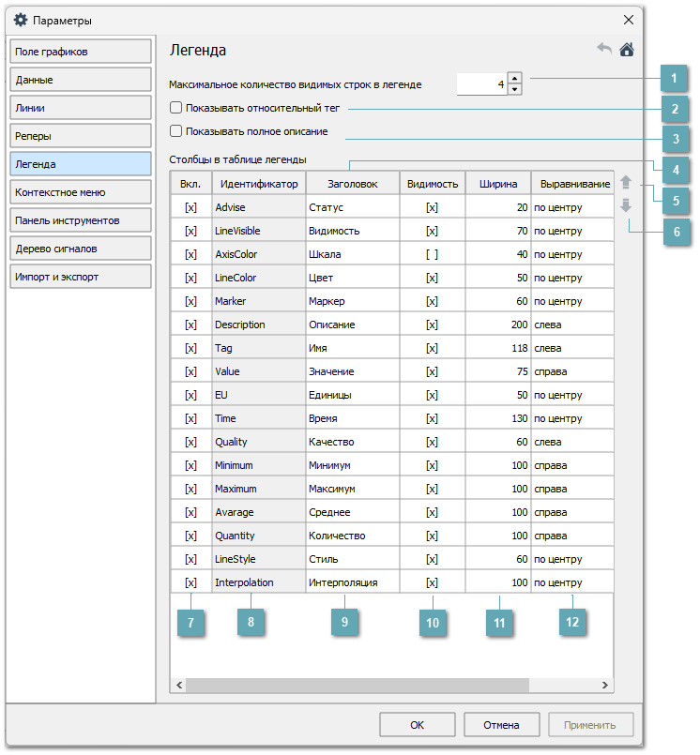
Task: Click the home icon to reset defaults
Action: pyautogui.click(x=627, y=50)
